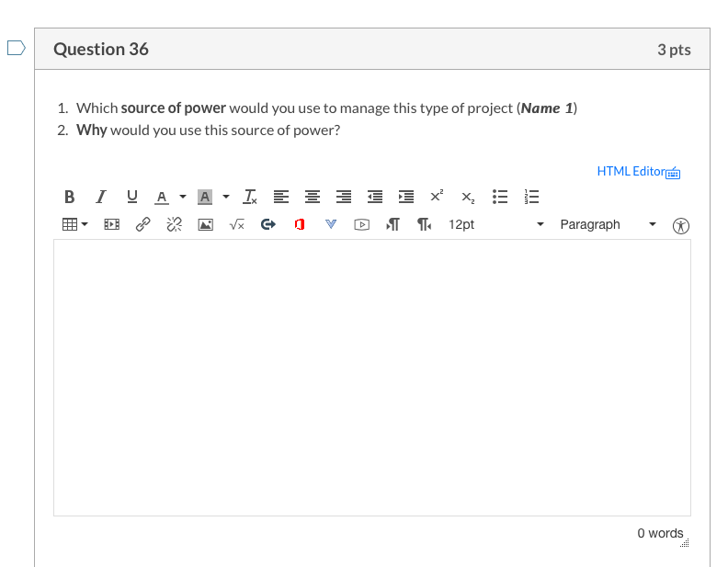The width and height of the screenshot is (728, 567).
Task: Decrease indent (outdent)
Action: click(375, 197)
